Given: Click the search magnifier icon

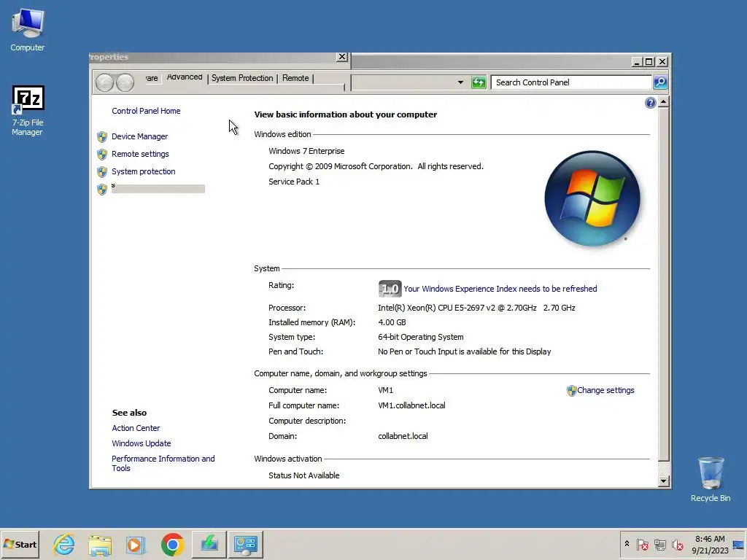Looking at the screenshot, I should pyautogui.click(x=660, y=82).
